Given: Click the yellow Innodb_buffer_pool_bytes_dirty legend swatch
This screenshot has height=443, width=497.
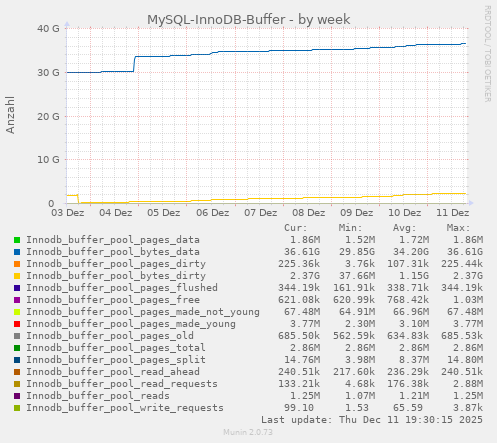Looking at the screenshot, I should (17, 276).
